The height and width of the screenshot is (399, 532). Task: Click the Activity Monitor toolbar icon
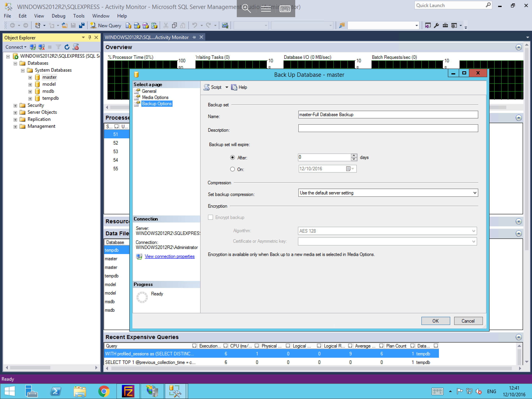[x=225, y=25]
